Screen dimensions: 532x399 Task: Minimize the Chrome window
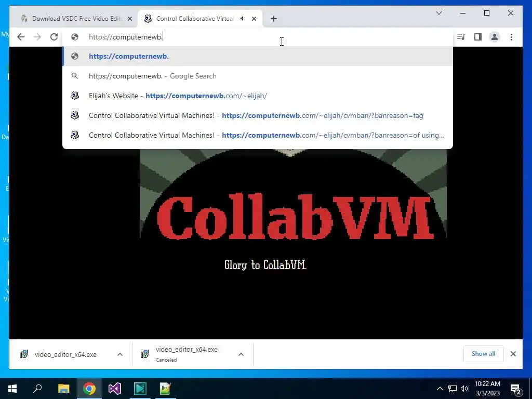[x=463, y=13]
